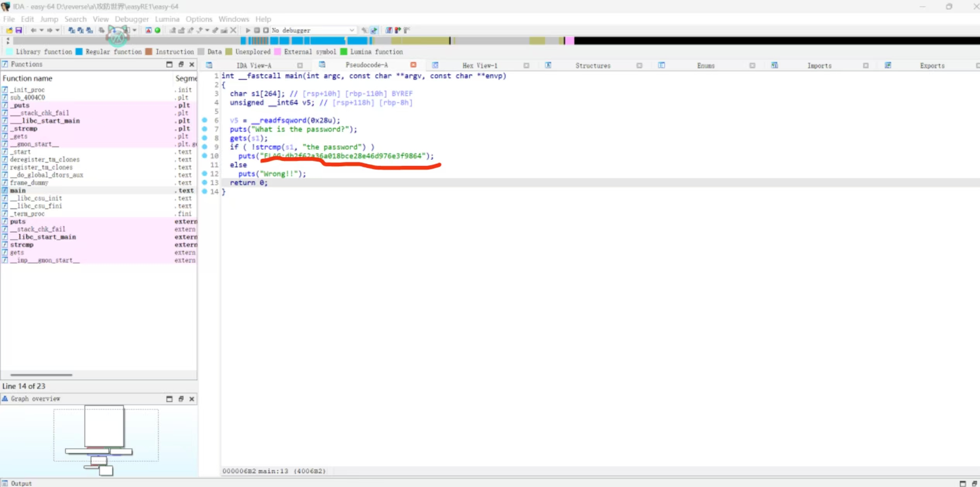The image size is (980, 487).
Task: Click the open file folder icon
Action: pyautogui.click(x=9, y=30)
